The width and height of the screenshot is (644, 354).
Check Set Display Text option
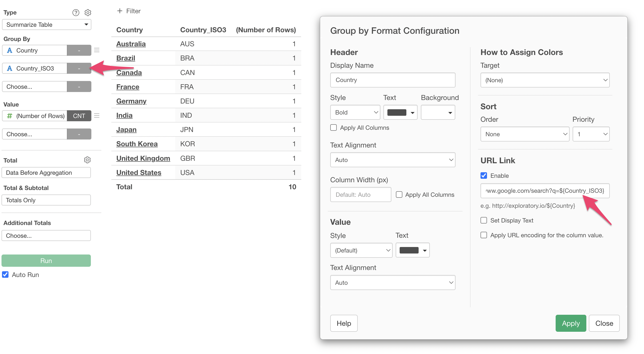[x=483, y=220]
